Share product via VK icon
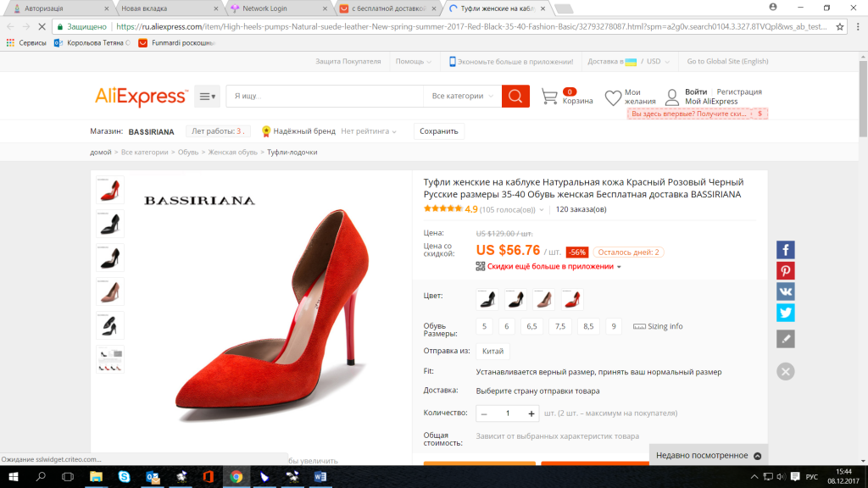 coord(786,291)
